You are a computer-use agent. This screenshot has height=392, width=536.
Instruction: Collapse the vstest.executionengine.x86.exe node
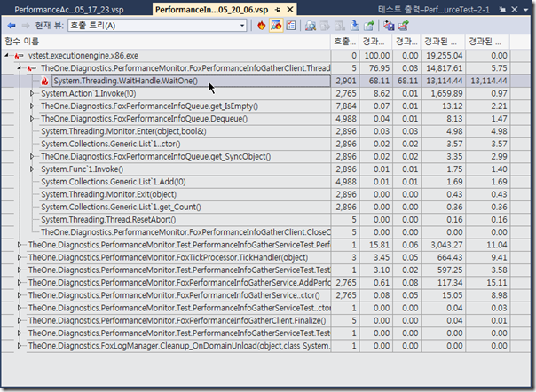[7, 55]
